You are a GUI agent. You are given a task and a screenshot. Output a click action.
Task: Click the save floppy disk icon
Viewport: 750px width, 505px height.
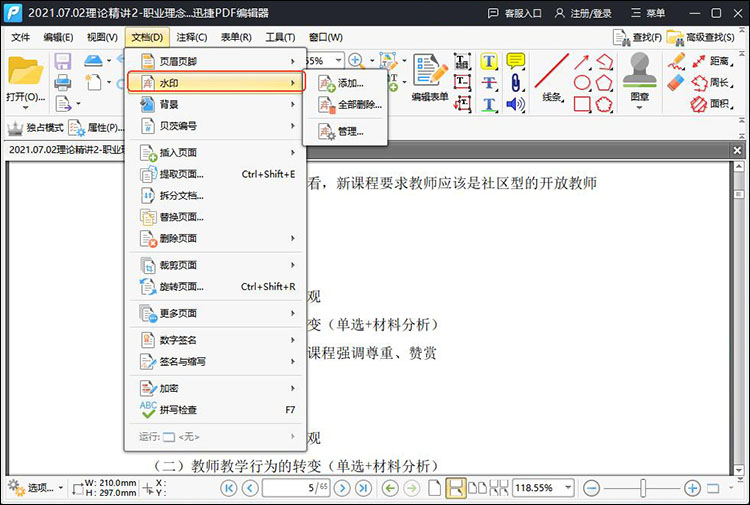[x=62, y=63]
